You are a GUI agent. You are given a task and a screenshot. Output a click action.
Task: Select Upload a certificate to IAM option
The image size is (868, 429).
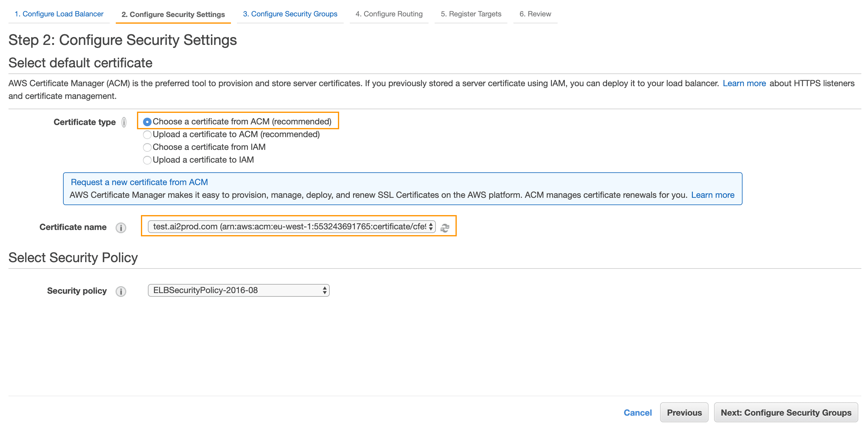point(147,160)
